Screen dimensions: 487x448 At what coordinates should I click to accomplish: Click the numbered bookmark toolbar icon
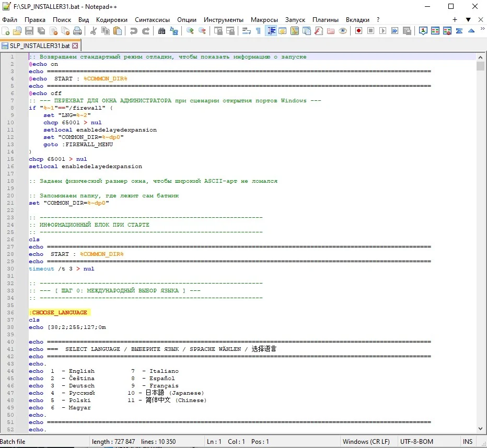(423, 31)
